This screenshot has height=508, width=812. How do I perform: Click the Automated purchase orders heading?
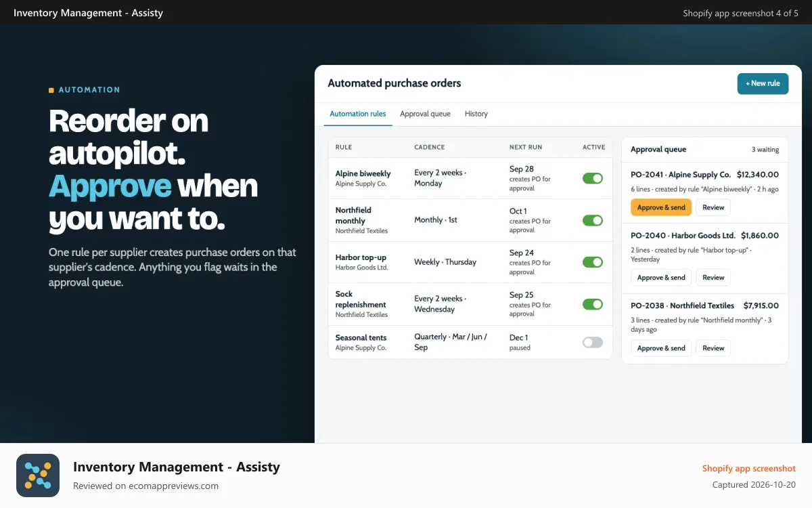[394, 83]
